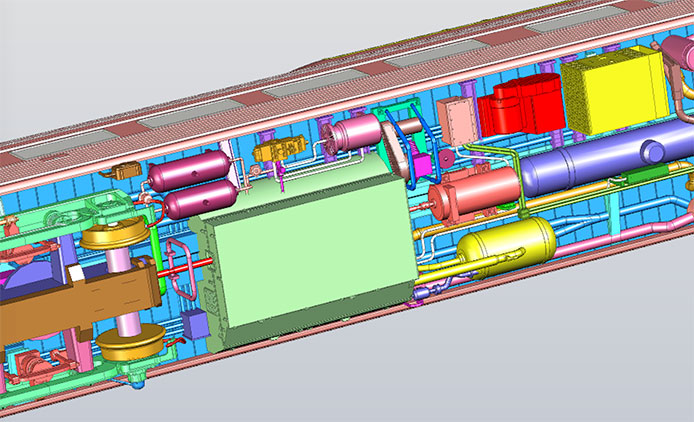Select the yellow cylindrical air tank
Viewport: 694px width, 422px height.
click(x=507, y=246)
